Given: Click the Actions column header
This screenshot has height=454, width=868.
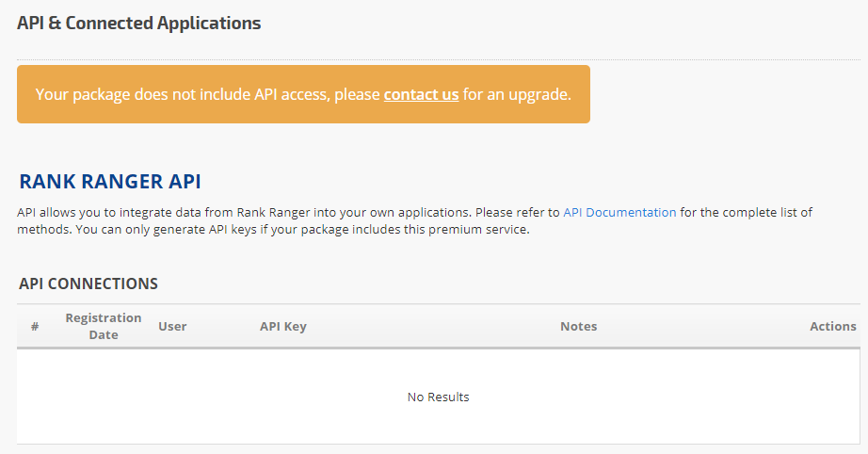Looking at the screenshot, I should click(832, 327).
